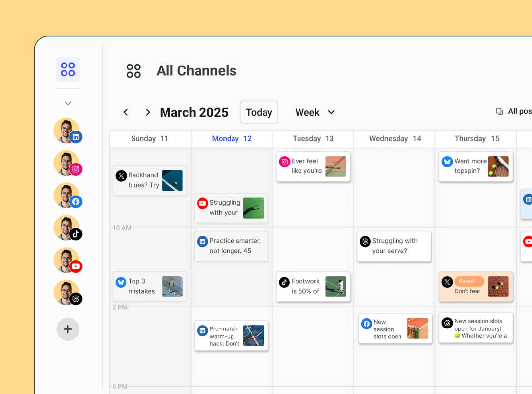Click the back arrow for the previous week
Viewport: 532px width, 394px height.
(126, 112)
